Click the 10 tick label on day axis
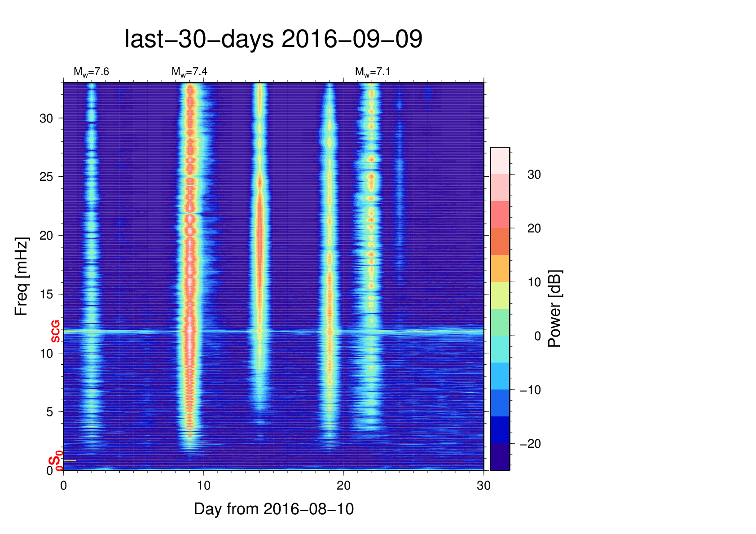756x534 pixels. [x=203, y=485]
